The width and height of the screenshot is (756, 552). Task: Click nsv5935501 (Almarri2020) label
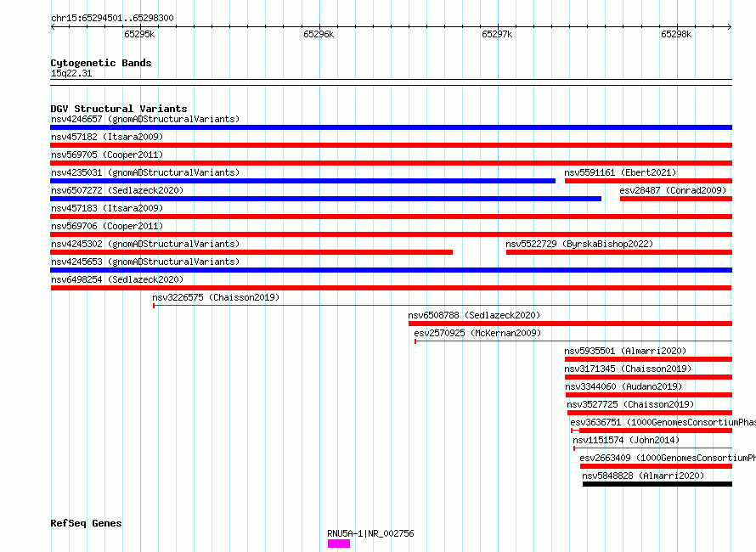pyautogui.click(x=625, y=351)
